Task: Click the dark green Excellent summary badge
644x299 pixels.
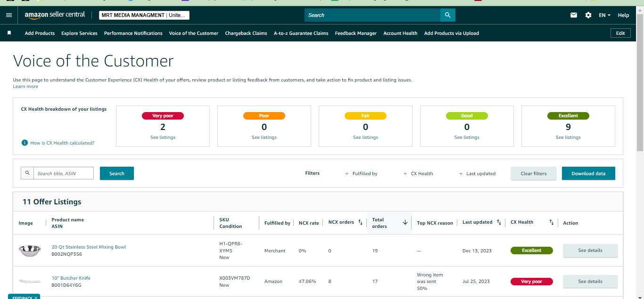Action: pos(568,116)
